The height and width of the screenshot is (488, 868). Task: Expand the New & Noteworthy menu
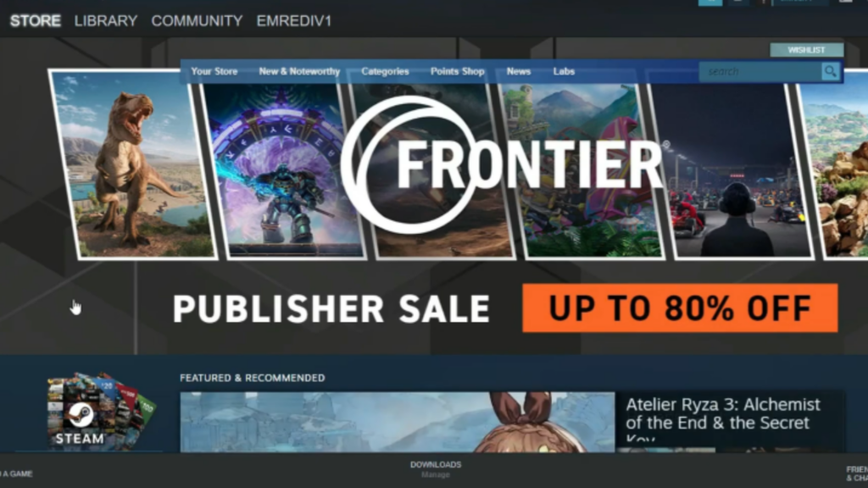299,71
